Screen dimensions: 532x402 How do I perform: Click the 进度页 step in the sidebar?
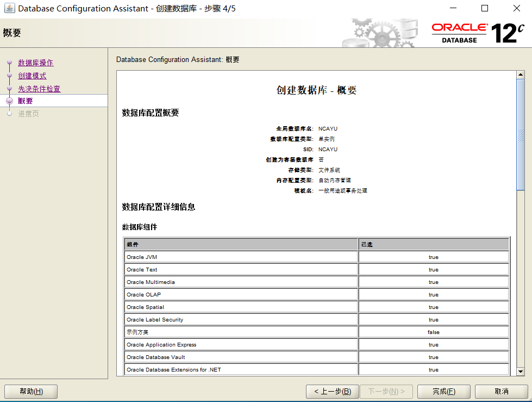pos(28,114)
